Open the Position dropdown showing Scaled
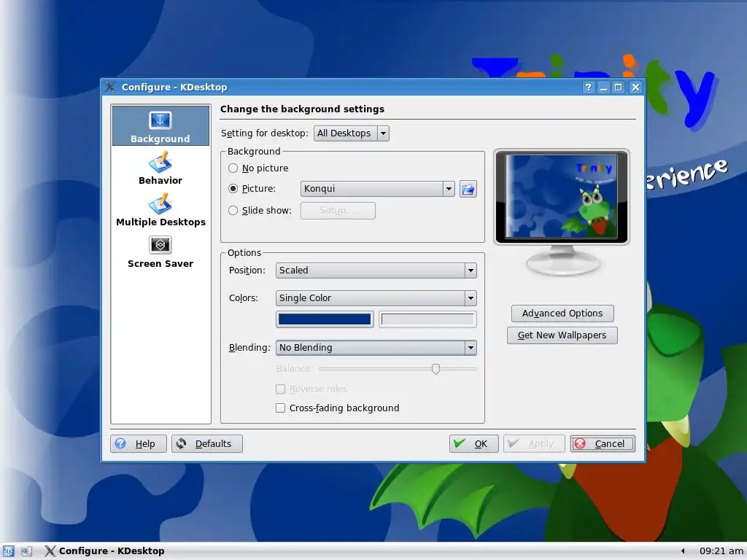747x560 pixels. coord(376,271)
